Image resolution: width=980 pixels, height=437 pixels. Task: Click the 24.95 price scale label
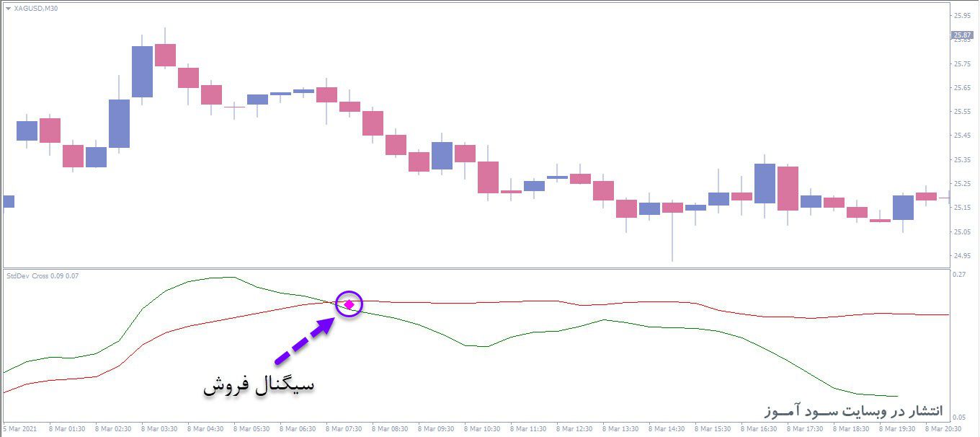click(962, 255)
